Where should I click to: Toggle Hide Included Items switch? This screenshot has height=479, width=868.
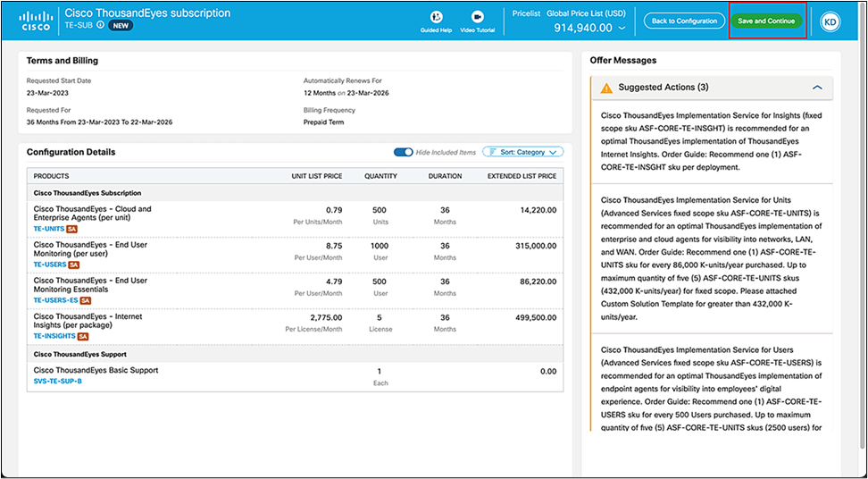coord(403,152)
